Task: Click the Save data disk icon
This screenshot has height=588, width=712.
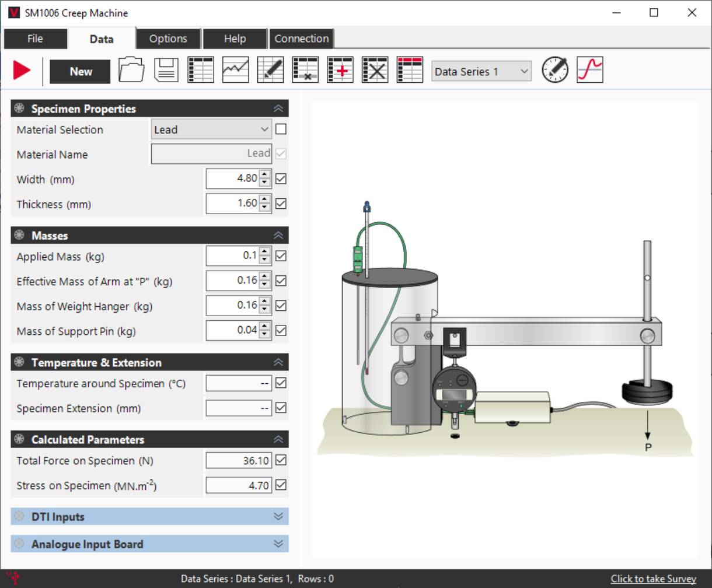Action: click(x=166, y=69)
